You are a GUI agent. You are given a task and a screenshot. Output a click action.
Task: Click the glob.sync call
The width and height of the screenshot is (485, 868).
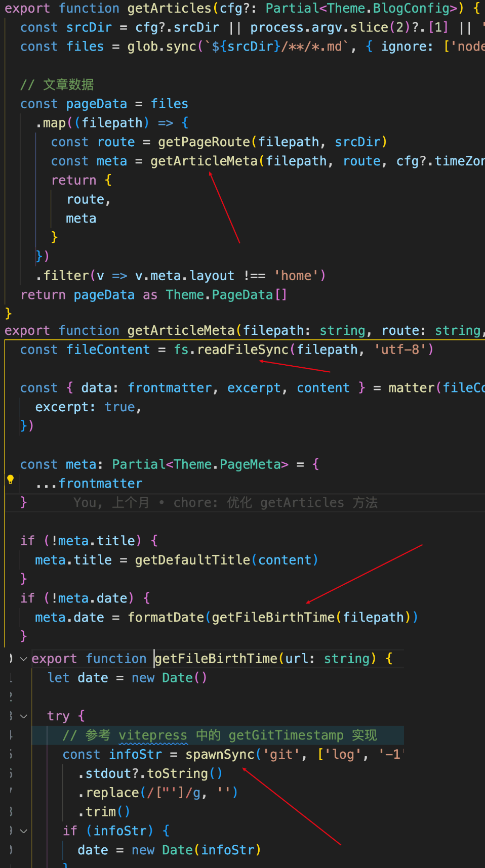(x=161, y=47)
